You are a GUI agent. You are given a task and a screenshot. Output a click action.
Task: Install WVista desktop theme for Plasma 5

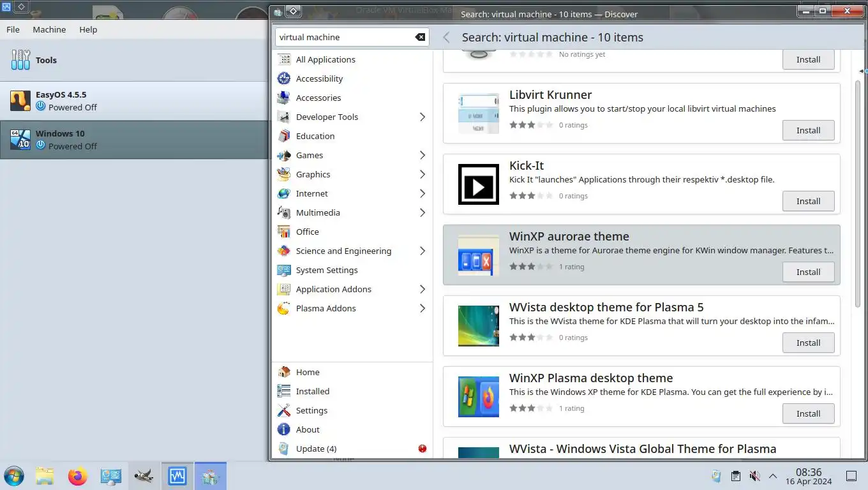(808, 343)
